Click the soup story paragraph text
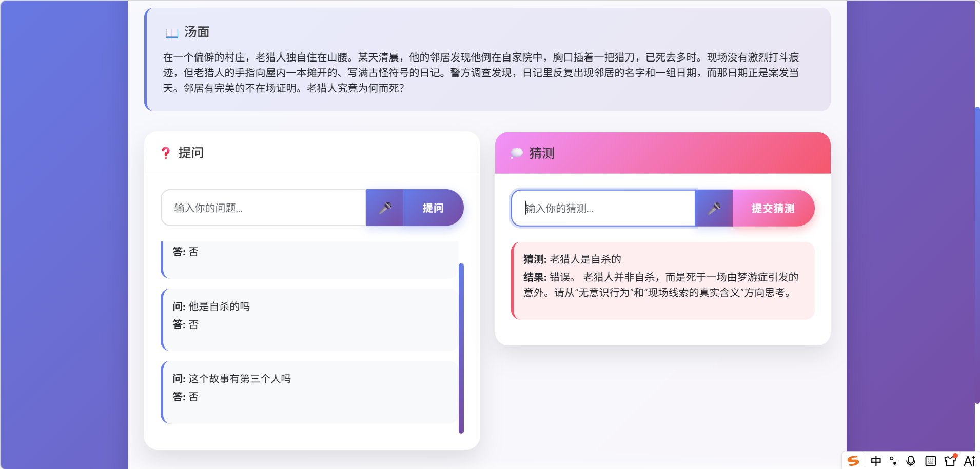The height and width of the screenshot is (469, 980). point(481,72)
